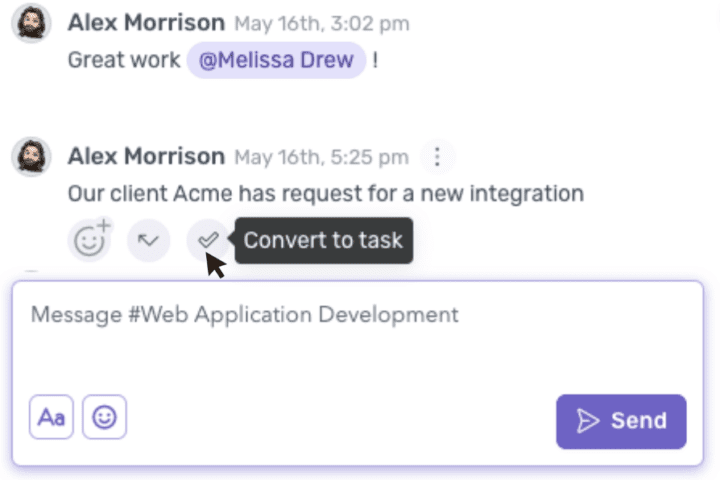
Task: Open the emoji picker in the composer
Action: click(x=104, y=417)
